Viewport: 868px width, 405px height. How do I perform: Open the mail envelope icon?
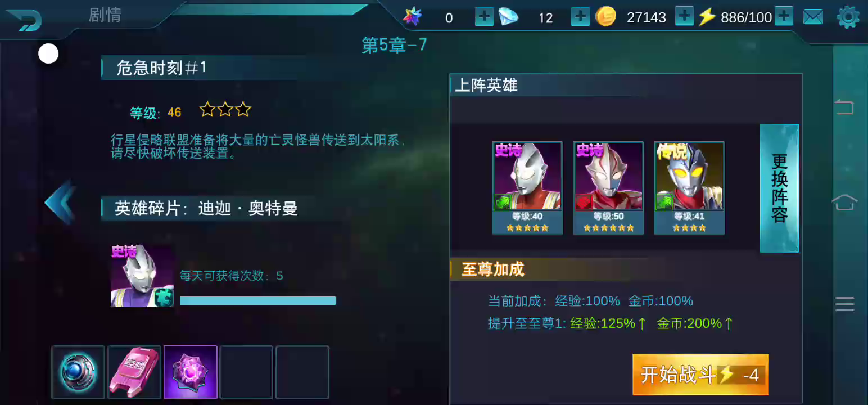813,17
